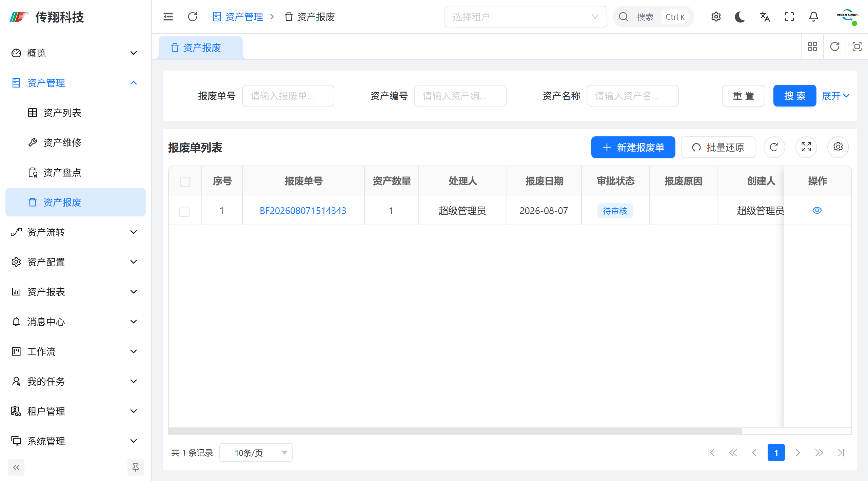Jump back several pages with double-left arrows
This screenshot has width=868, height=481.
pos(733,453)
